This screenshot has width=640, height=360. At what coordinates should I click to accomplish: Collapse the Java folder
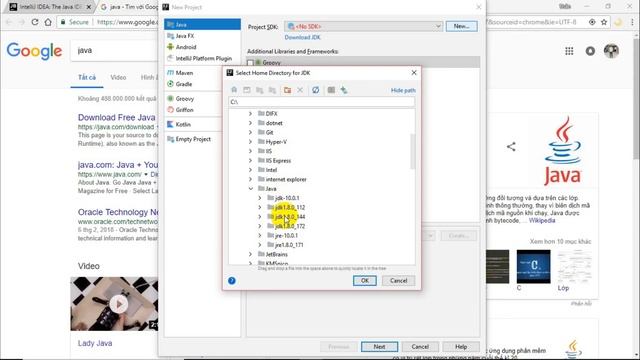pos(251,189)
